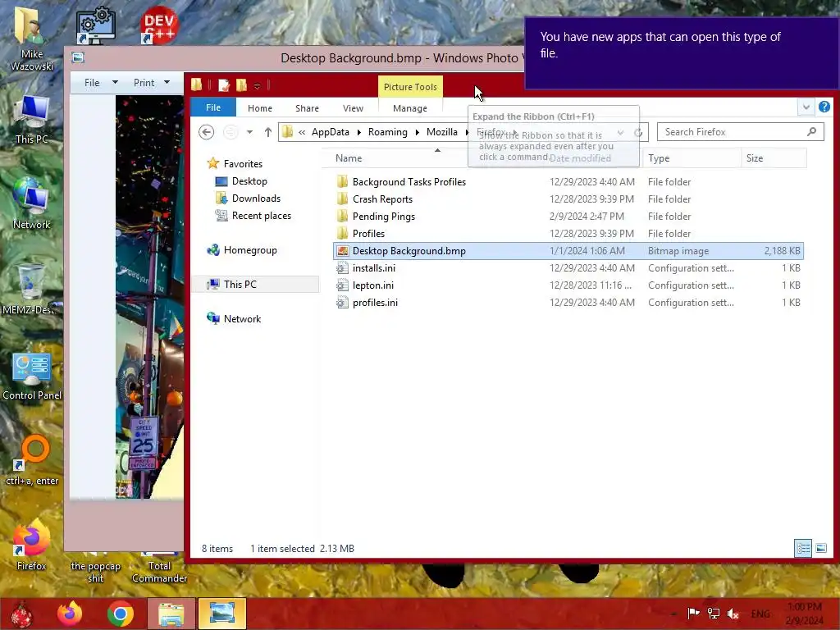The width and height of the screenshot is (840, 630).
Task: Open Explorer Help question mark icon
Action: 824,107
